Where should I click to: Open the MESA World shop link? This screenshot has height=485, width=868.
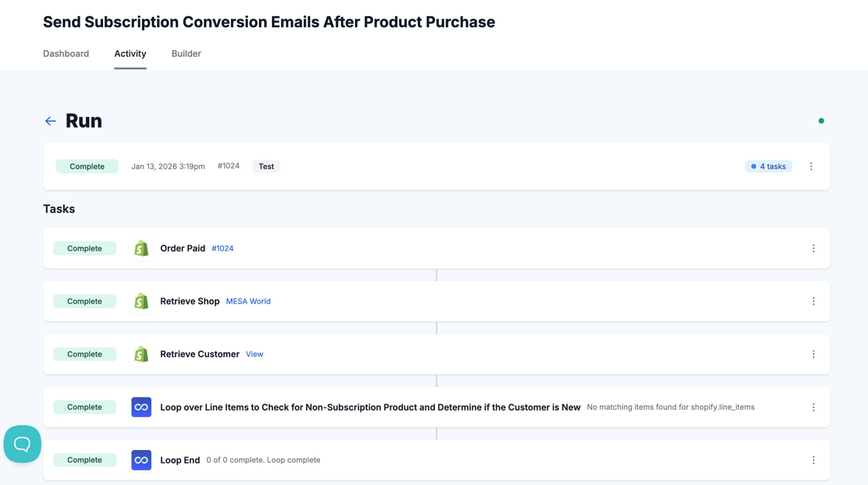click(x=248, y=301)
